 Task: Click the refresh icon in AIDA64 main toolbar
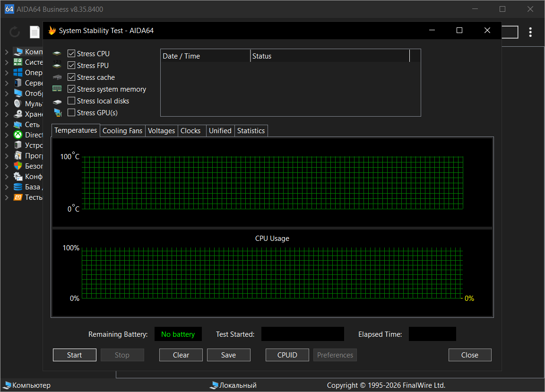point(15,32)
